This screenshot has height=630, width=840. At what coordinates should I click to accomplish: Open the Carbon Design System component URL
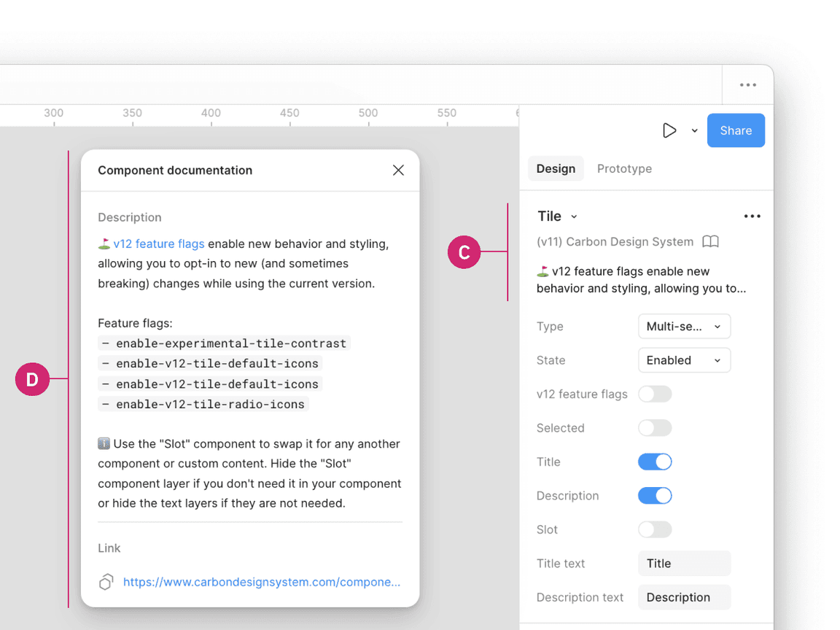click(x=261, y=582)
